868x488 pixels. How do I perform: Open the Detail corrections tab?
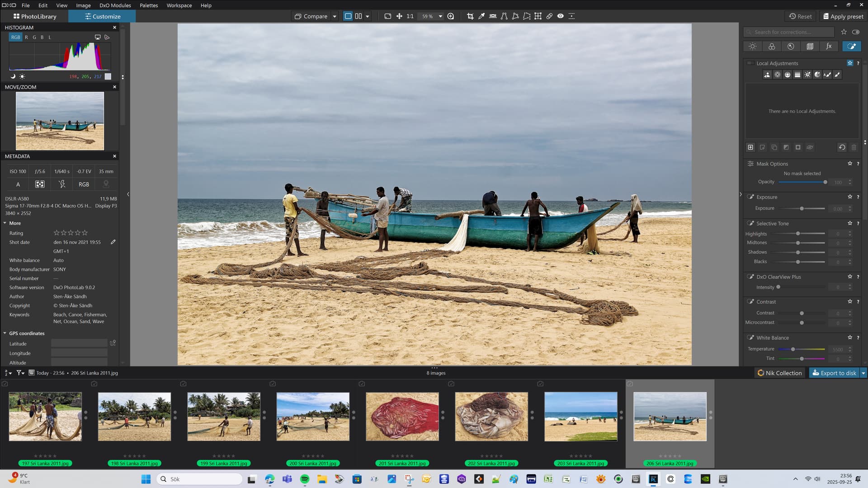click(791, 46)
